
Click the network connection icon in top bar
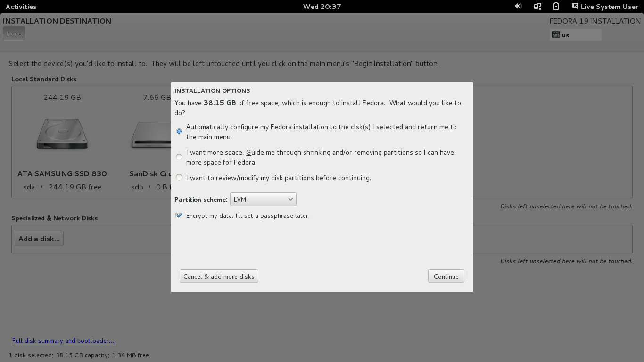pos(537,6)
